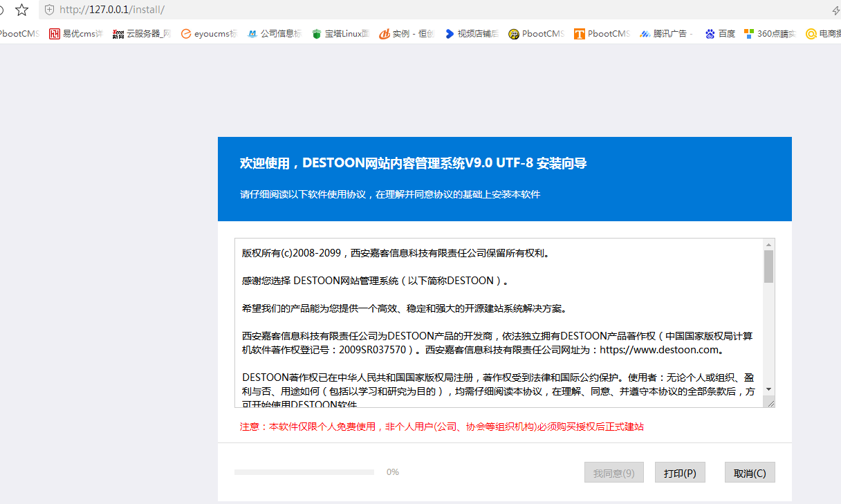
Task: Click the site security shield icon
Action: (48, 10)
